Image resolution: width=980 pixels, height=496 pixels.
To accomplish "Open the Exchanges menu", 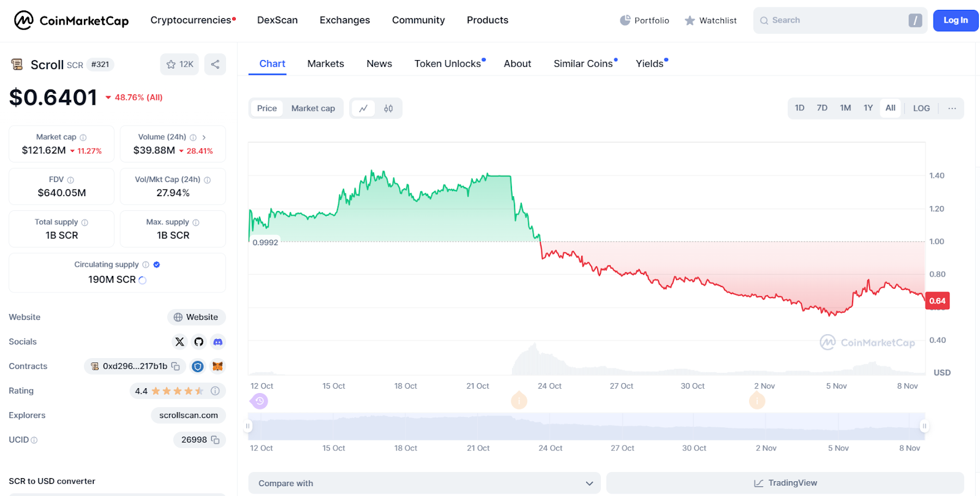I will point(345,20).
